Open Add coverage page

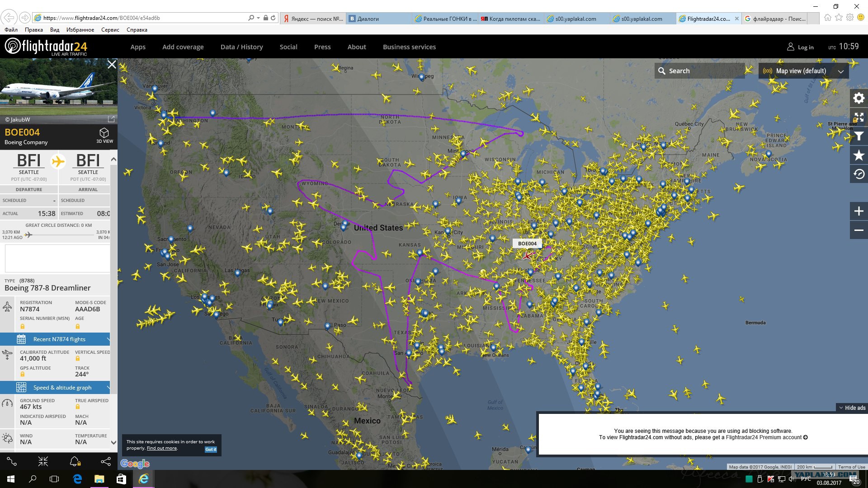click(183, 47)
